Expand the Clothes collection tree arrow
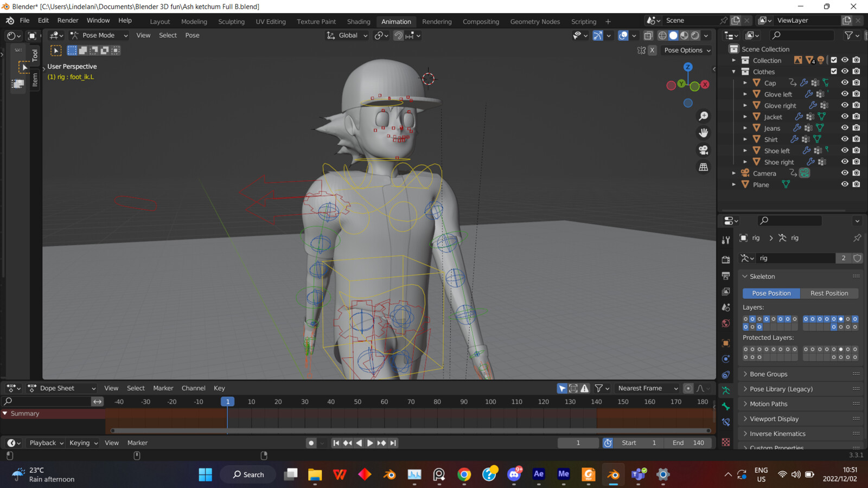Screen dimensions: 868x488 pos(734,72)
